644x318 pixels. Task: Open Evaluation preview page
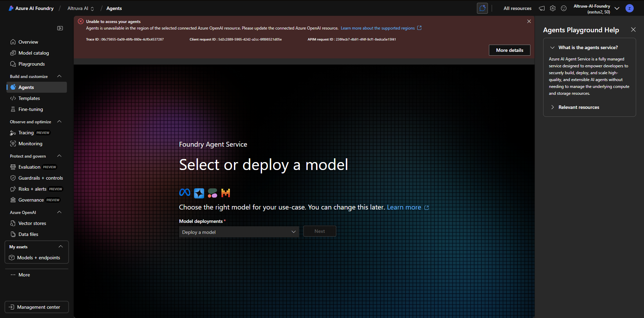pyautogui.click(x=37, y=167)
